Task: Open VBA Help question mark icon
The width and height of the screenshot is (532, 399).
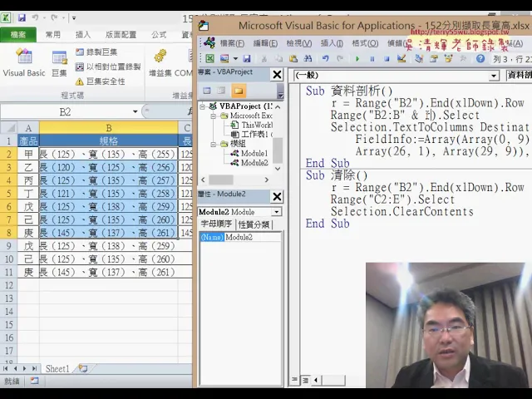Action: tap(480, 59)
